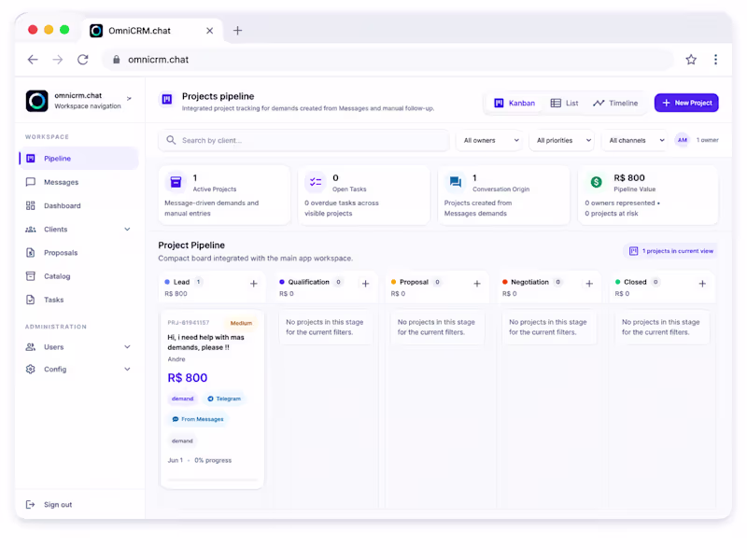Close the OmniCRM.chat tab
747x560 pixels.
click(x=209, y=31)
